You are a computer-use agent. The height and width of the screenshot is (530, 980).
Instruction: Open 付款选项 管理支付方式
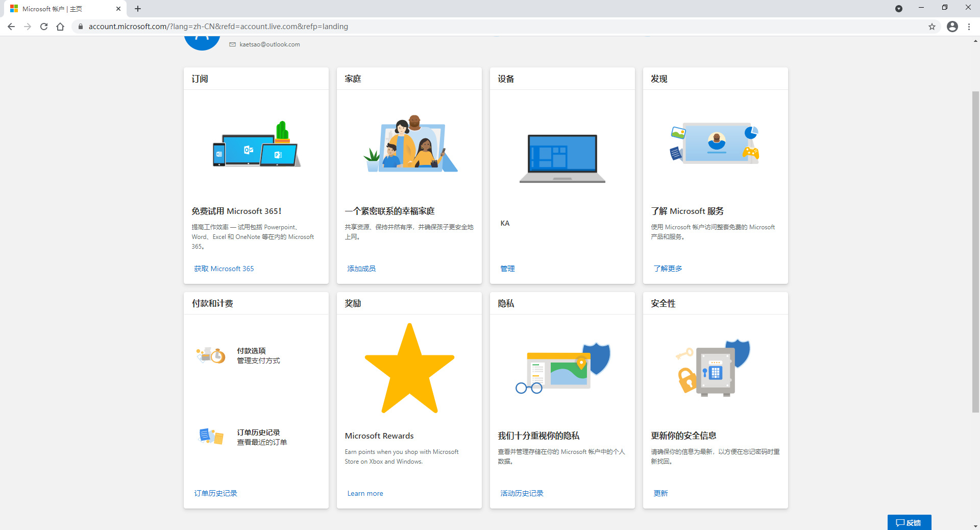click(258, 355)
